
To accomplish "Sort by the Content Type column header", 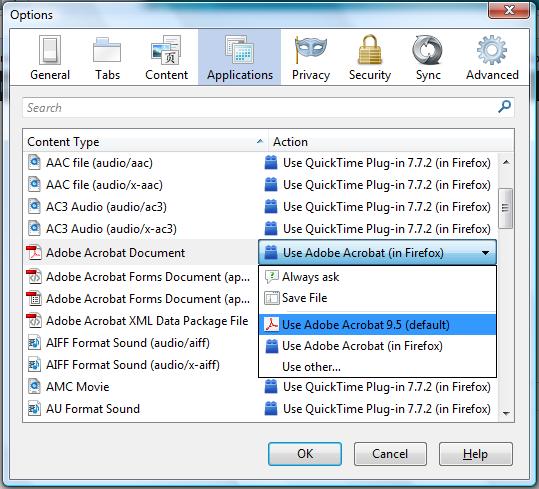I will (x=145, y=141).
